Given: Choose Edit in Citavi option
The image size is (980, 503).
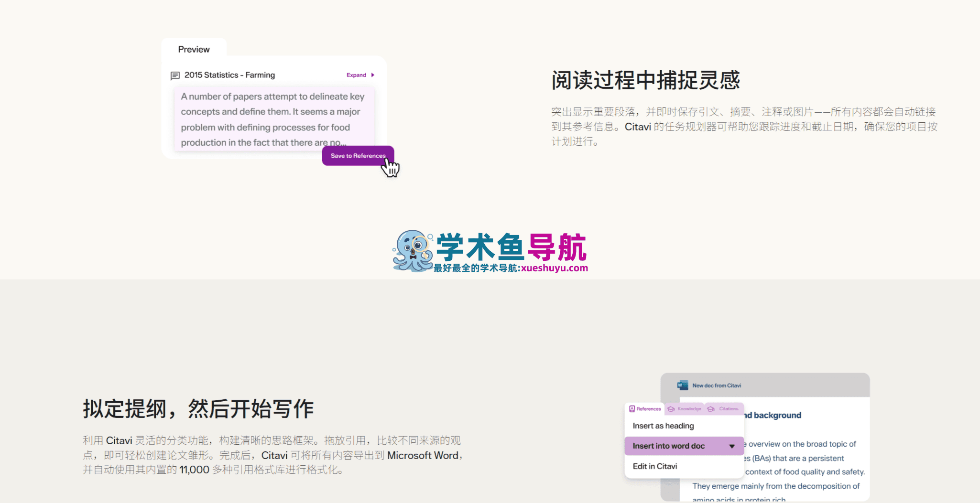Looking at the screenshot, I should 654,466.
